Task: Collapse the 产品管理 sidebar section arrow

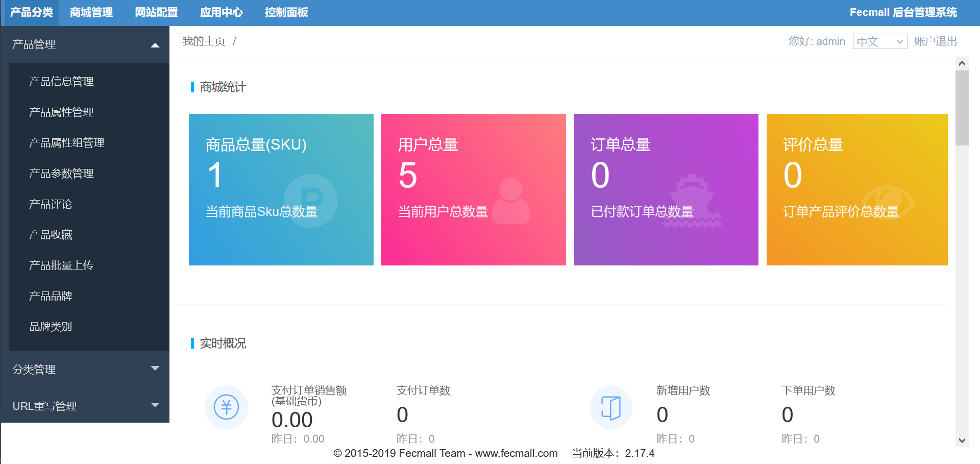Action: click(x=155, y=45)
